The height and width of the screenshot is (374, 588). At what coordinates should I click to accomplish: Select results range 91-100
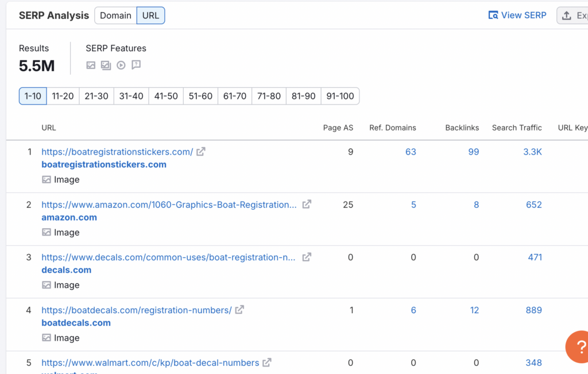coord(340,96)
